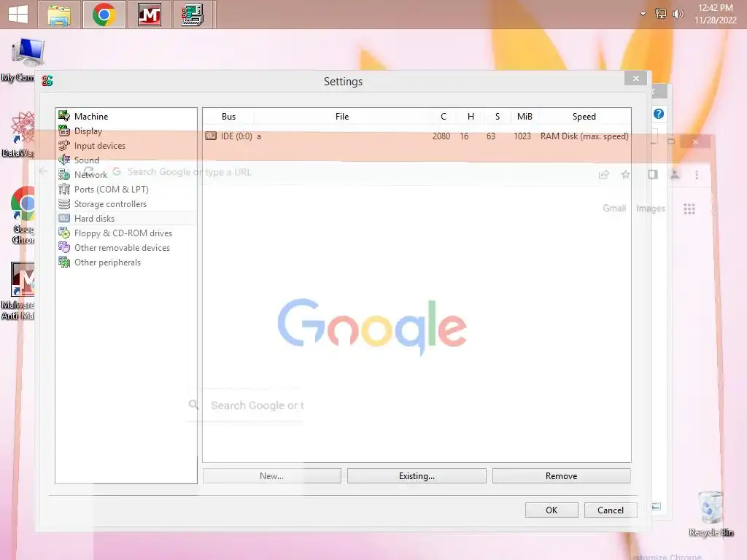The height and width of the screenshot is (560, 747).
Task: Click the Storage controllers icon
Action: [x=64, y=204]
